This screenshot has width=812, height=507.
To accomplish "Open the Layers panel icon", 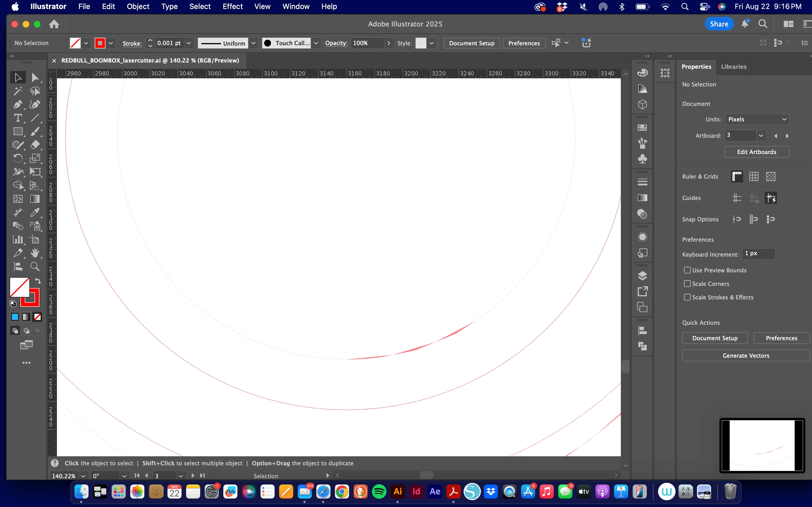I will [642, 276].
